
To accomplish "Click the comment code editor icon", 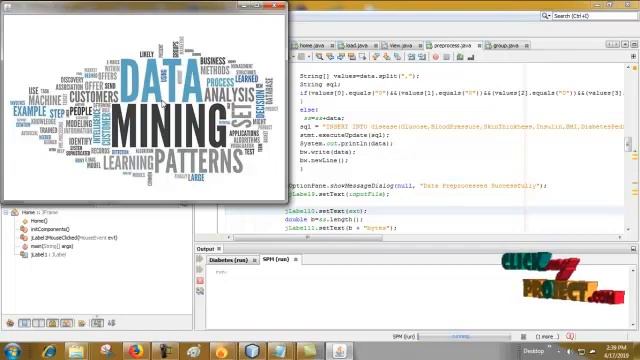I will tap(460, 57).
